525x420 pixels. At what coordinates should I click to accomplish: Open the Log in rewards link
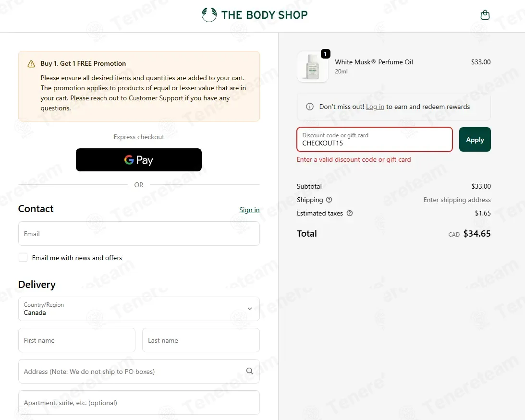pyautogui.click(x=375, y=107)
